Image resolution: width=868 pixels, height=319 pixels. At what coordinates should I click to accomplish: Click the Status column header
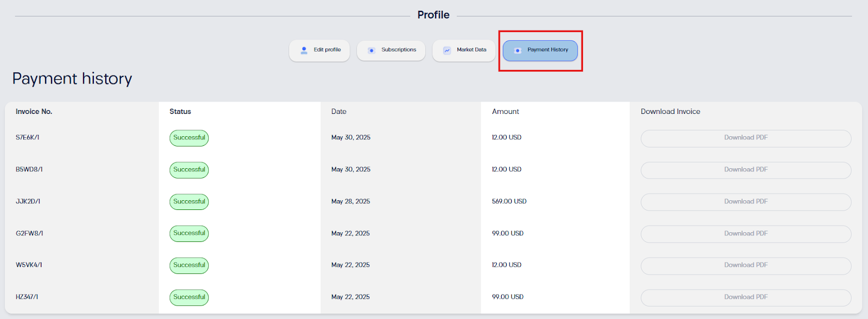click(x=180, y=111)
